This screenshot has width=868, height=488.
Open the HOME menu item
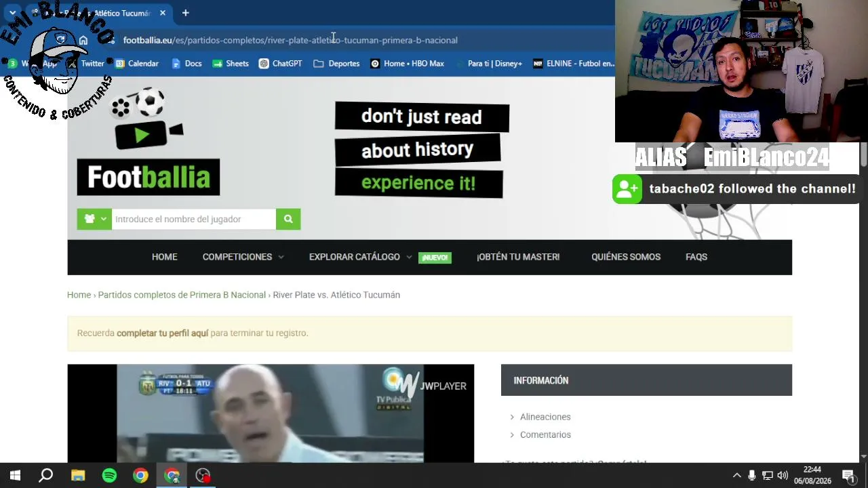pos(164,257)
